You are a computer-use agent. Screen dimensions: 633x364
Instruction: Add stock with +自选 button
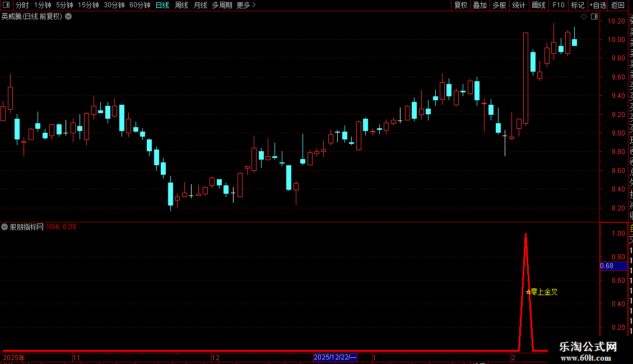tap(598, 5)
